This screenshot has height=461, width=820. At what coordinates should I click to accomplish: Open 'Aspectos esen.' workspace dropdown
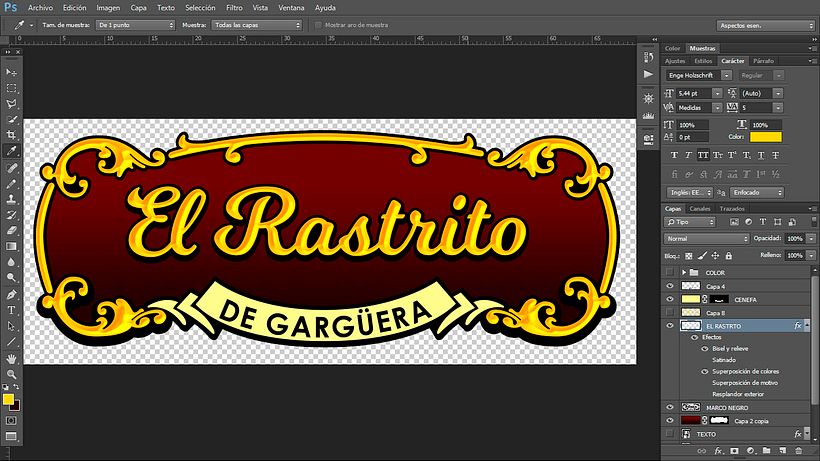coord(766,26)
